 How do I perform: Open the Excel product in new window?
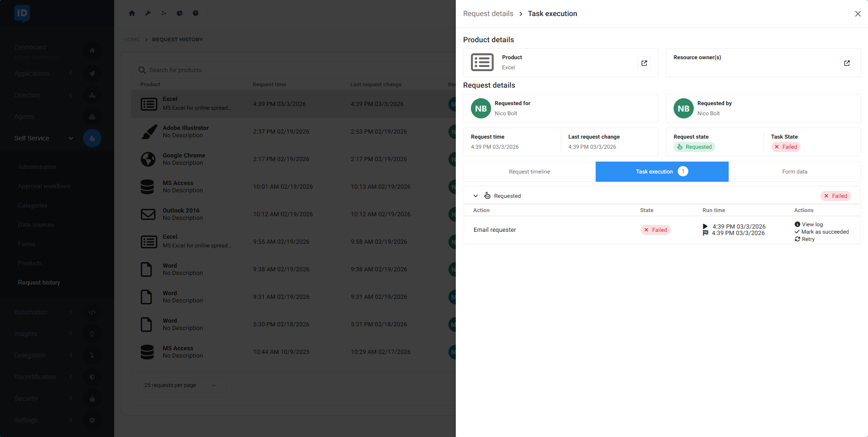point(644,63)
